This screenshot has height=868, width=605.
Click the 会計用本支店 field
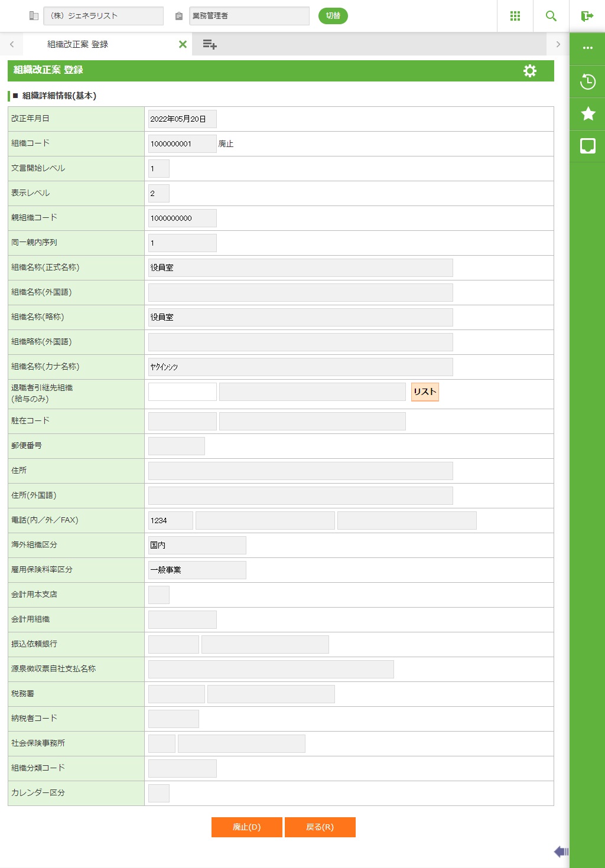(x=159, y=595)
